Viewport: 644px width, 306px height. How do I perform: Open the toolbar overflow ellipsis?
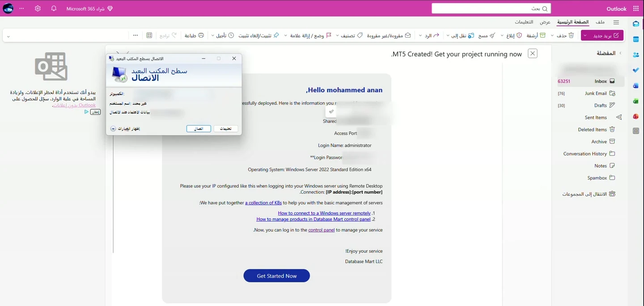point(136,35)
